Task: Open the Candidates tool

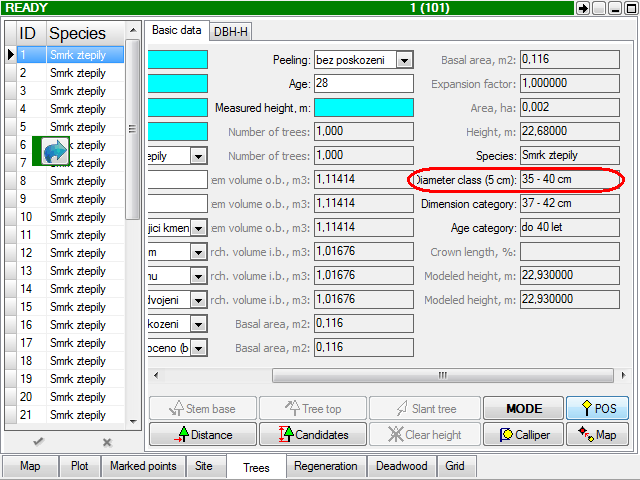Action: pos(312,434)
